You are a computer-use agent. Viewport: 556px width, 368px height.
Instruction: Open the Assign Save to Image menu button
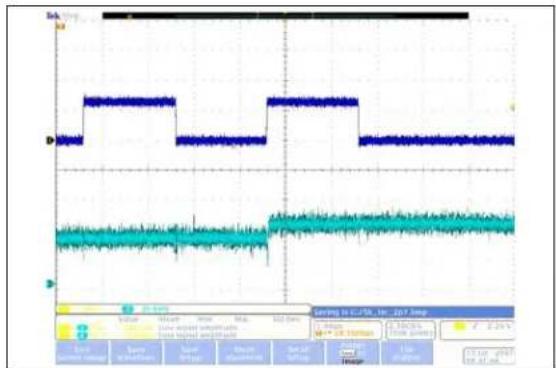pos(352,352)
